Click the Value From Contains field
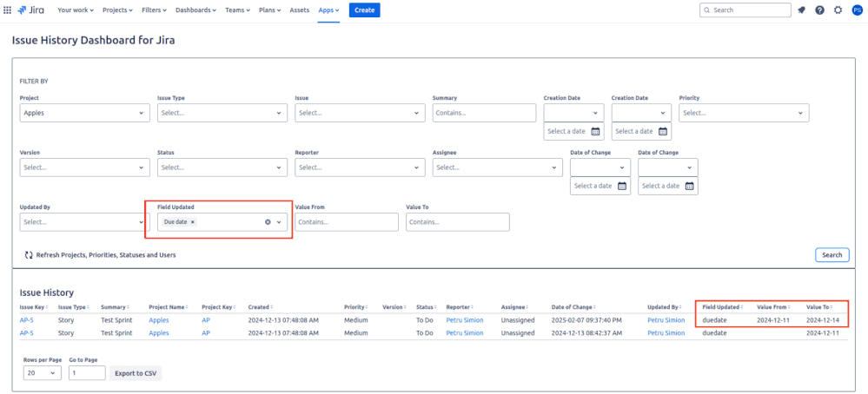868x394 pixels. tap(347, 221)
